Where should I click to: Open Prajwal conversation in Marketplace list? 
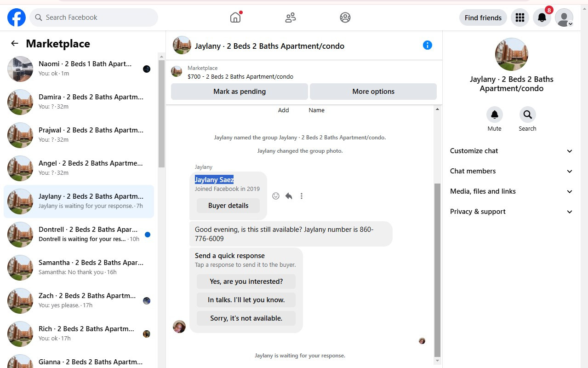[79, 135]
